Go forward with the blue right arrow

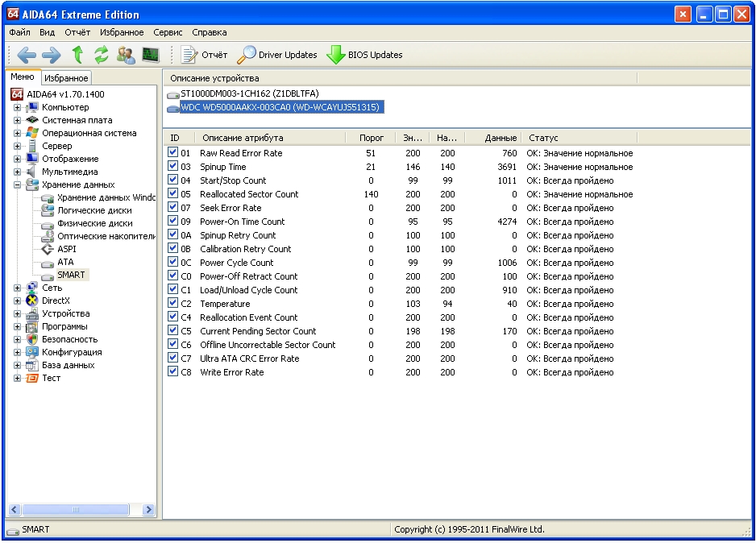(52, 55)
